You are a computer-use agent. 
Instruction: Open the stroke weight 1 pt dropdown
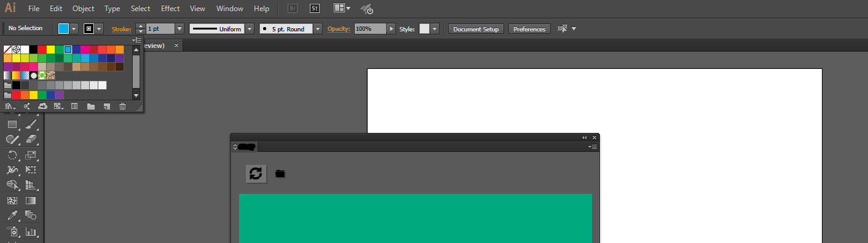180,29
